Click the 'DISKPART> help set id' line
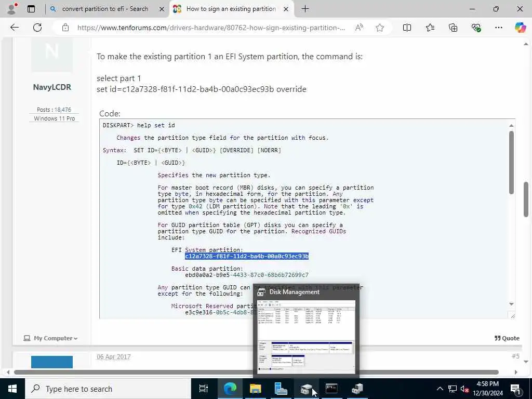 139,125
